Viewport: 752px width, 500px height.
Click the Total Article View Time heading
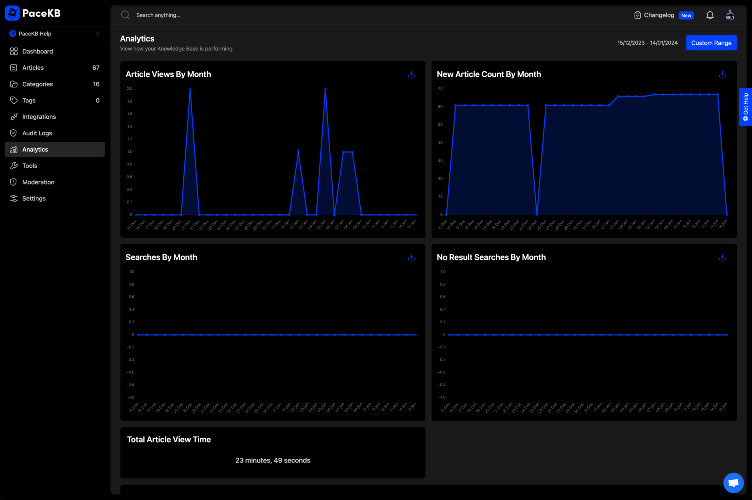click(169, 439)
